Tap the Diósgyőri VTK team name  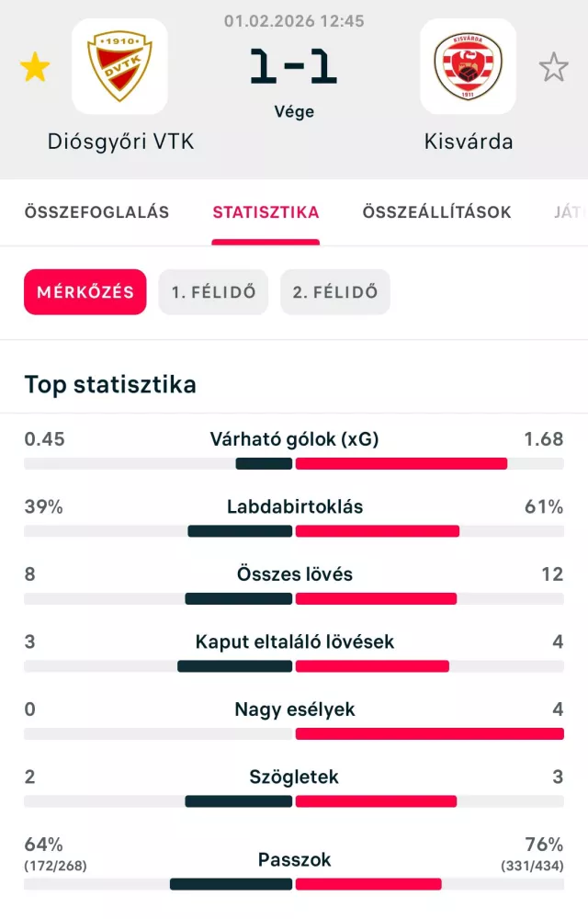click(x=121, y=142)
